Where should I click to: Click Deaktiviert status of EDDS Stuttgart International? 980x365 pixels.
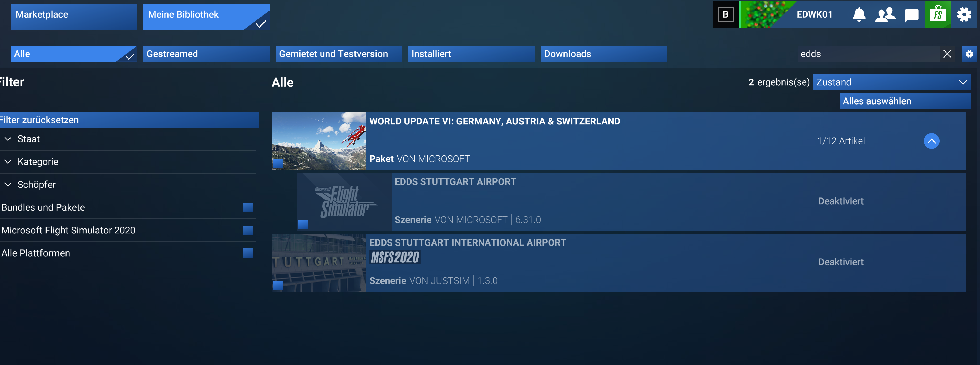[841, 262]
